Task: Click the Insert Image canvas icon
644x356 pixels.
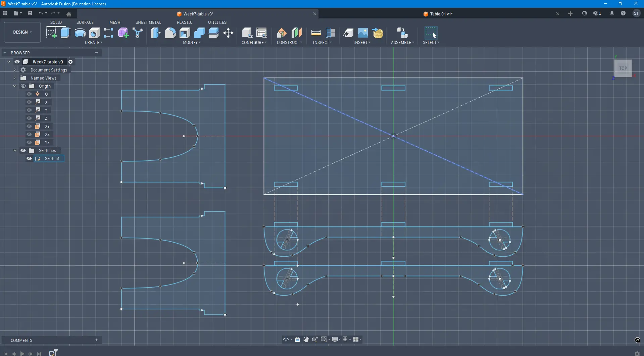Action: [363, 33]
